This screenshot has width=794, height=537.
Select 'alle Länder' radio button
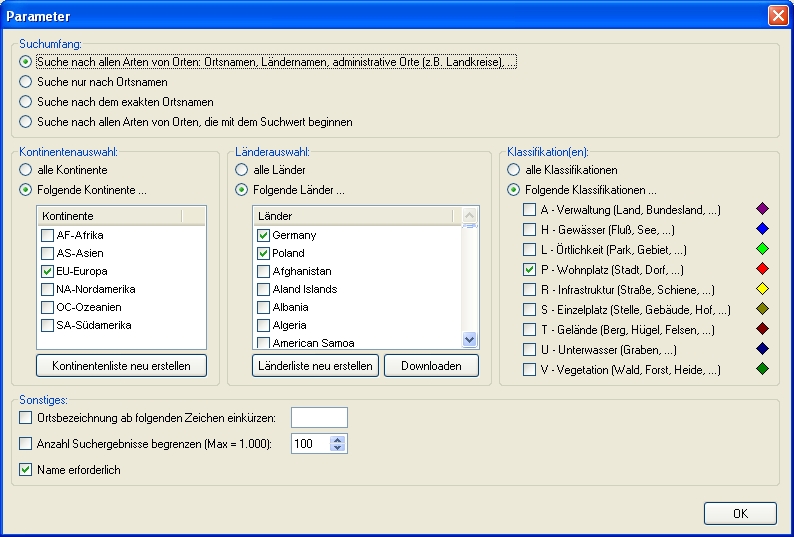click(x=242, y=170)
